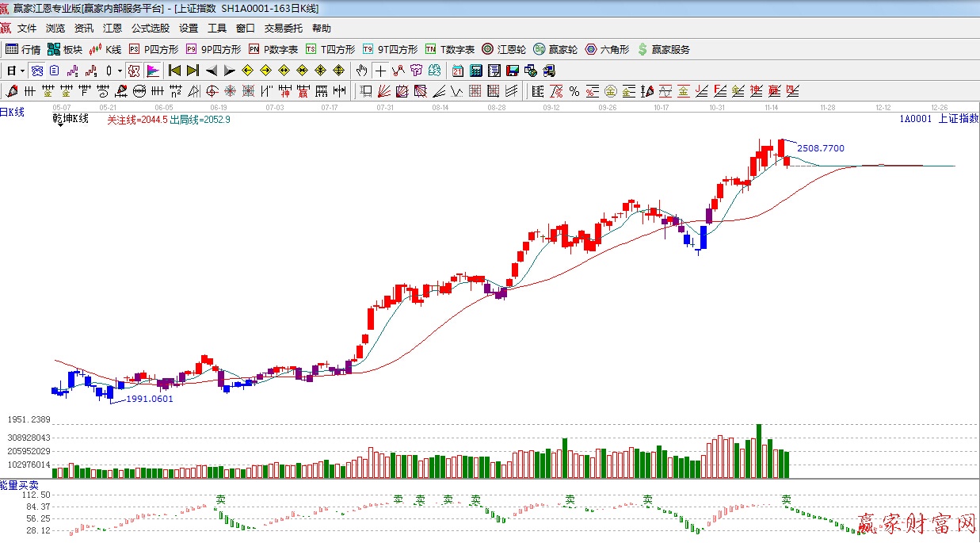Click the 赢家服务 service button
The image size is (980, 543).
664,49
